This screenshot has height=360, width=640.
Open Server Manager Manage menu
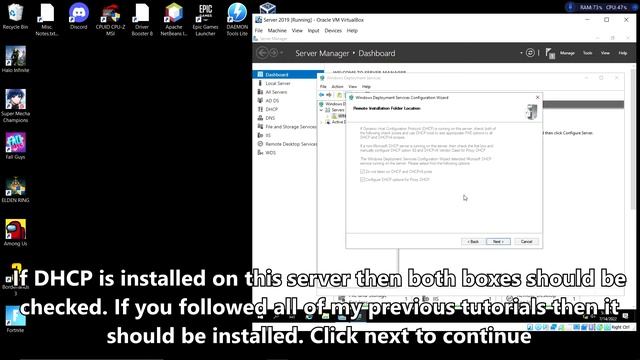(x=567, y=53)
